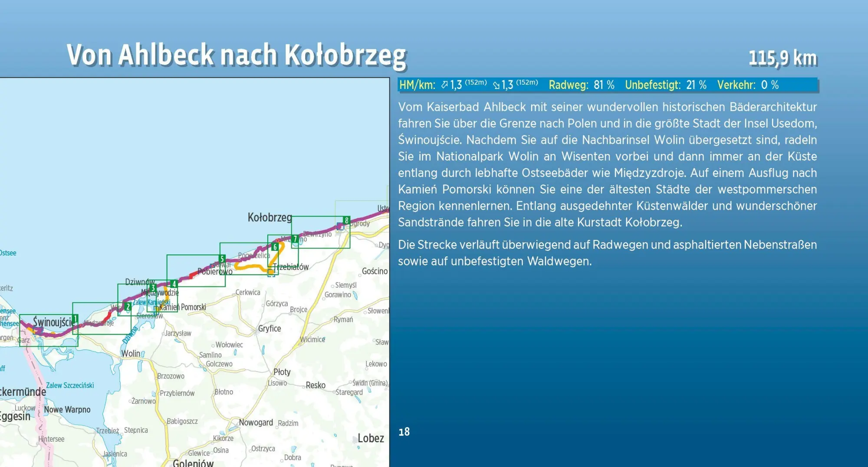Select the 'Radweg: 81 %' statistic
Screen dimensions: 868x467
582,85
